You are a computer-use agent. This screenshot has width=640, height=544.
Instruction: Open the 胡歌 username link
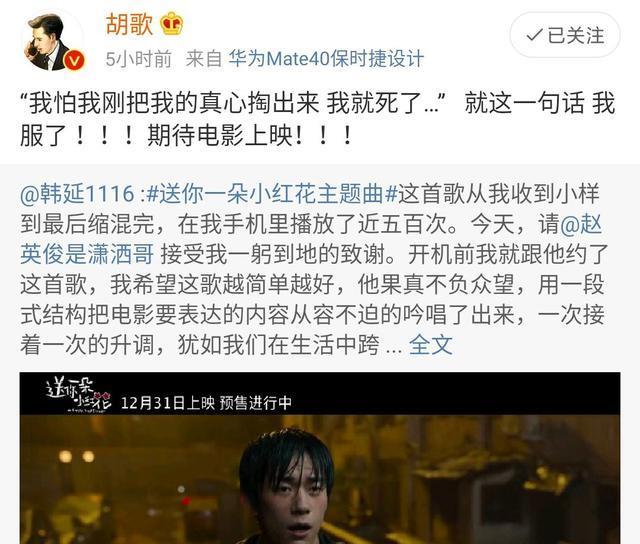pos(129,24)
